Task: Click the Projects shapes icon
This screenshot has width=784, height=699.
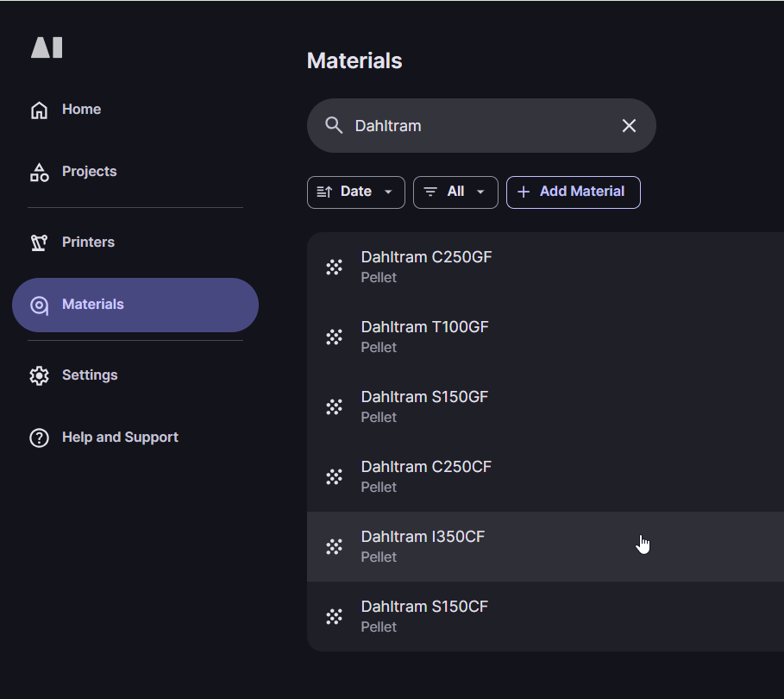Action: point(39,172)
